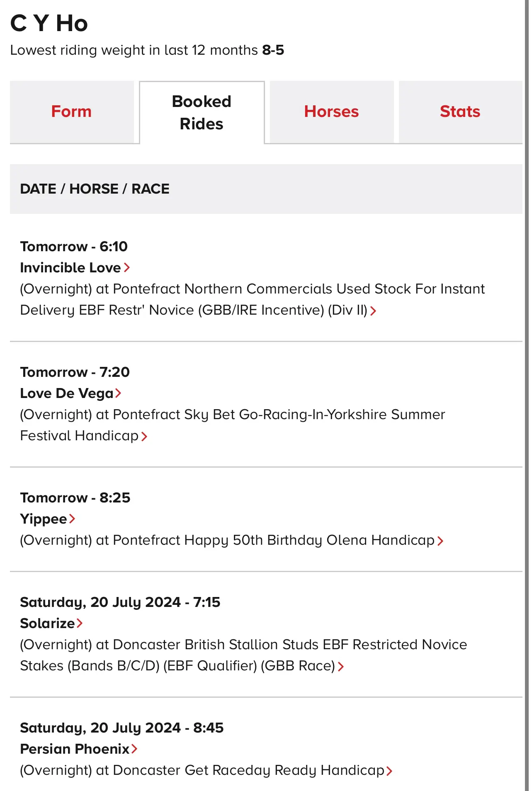Open the Form tab
The width and height of the screenshot is (532, 791).
tap(72, 112)
